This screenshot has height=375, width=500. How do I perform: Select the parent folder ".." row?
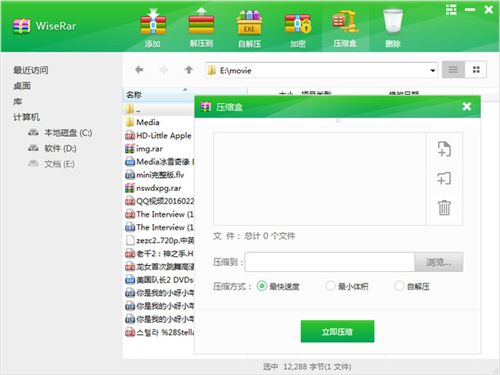click(159, 109)
